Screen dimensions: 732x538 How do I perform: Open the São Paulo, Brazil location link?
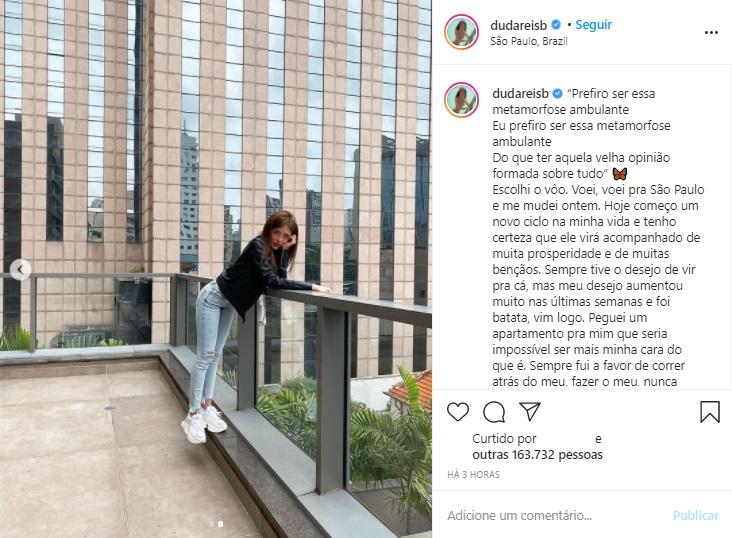pyautogui.click(x=529, y=41)
